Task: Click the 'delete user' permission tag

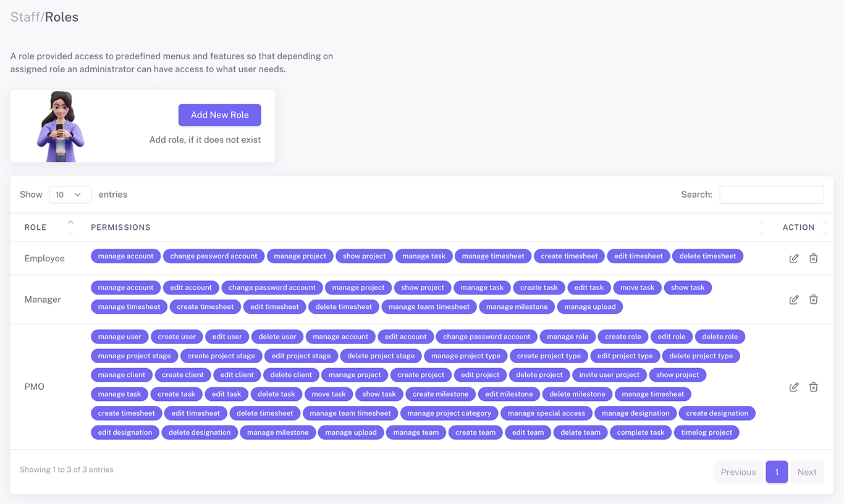Action: coord(277,337)
